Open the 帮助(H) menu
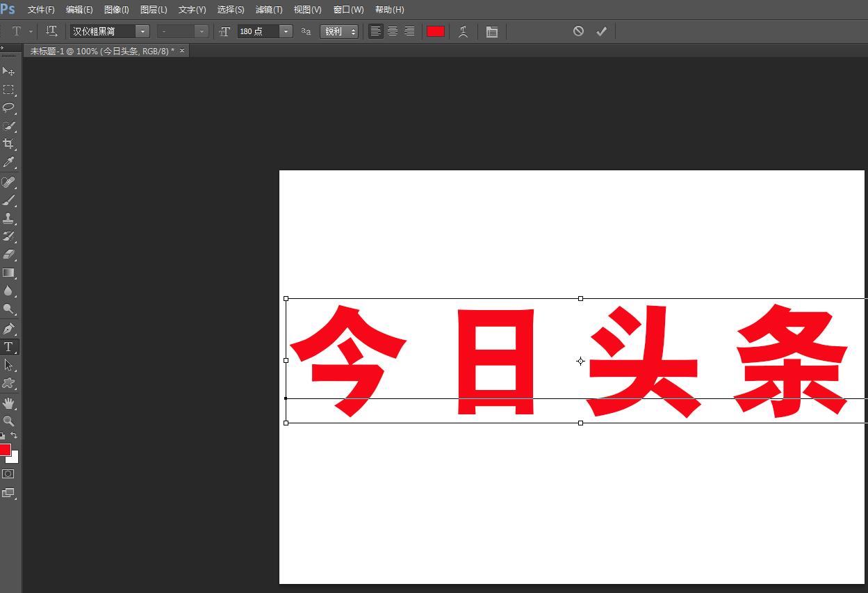Screen dimensions: 868x593 click(x=389, y=10)
